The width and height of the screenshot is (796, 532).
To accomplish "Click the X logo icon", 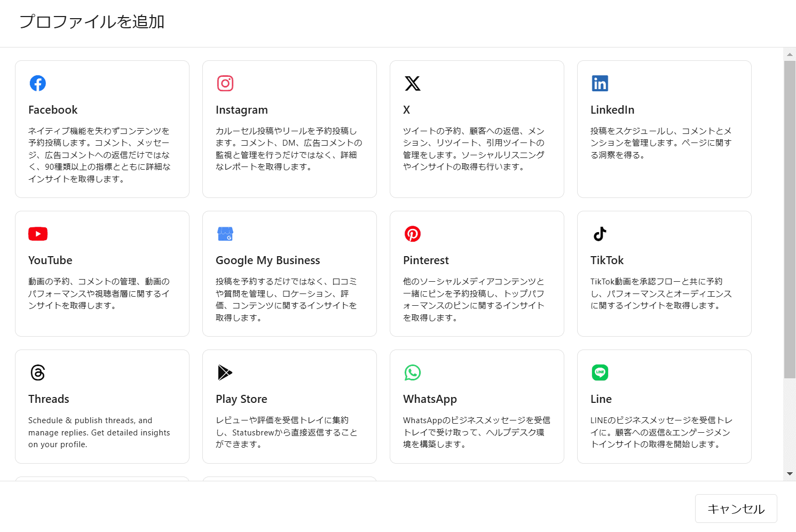I will pos(413,83).
